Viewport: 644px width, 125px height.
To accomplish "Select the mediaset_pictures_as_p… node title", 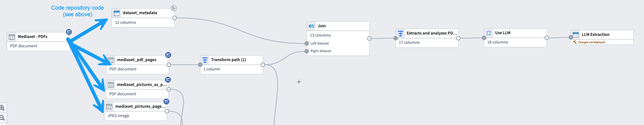I will point(142,85).
